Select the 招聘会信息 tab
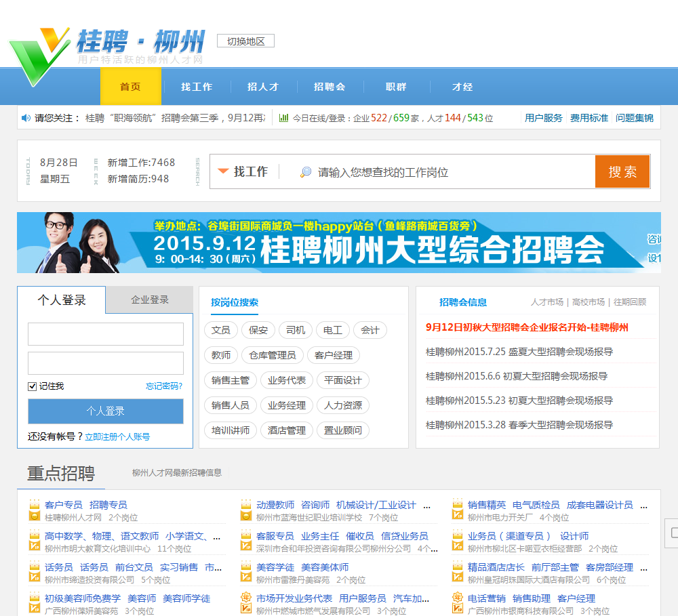This screenshot has height=616, width=678. [x=462, y=302]
